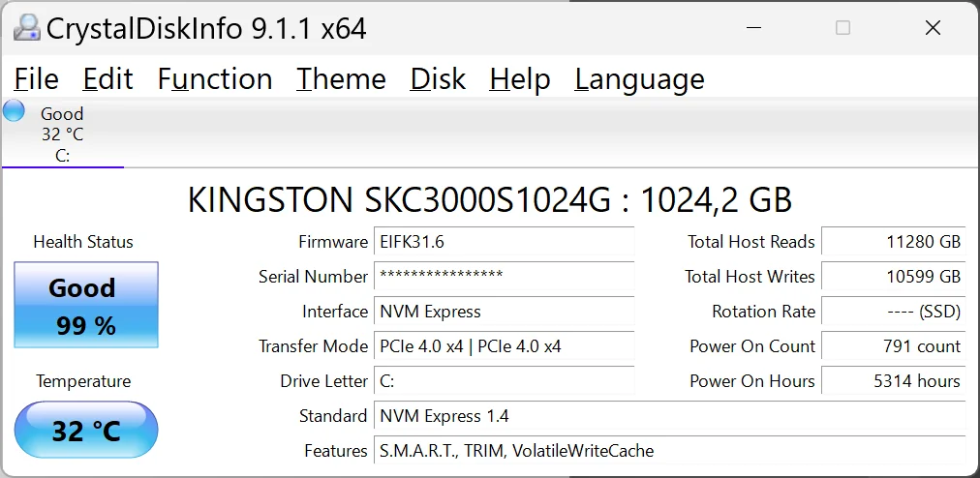Click the Total Host Writes value 10599 GB

pyautogui.click(x=893, y=276)
